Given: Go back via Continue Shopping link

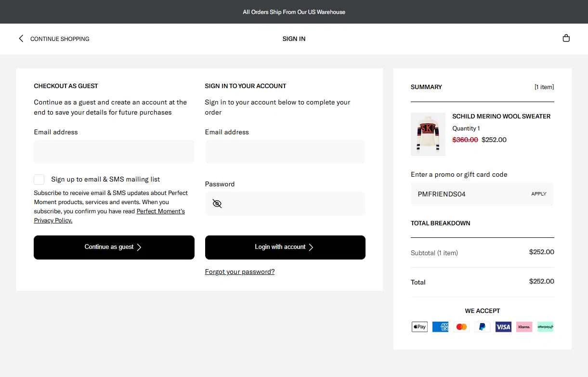Looking at the screenshot, I should 60,39.
